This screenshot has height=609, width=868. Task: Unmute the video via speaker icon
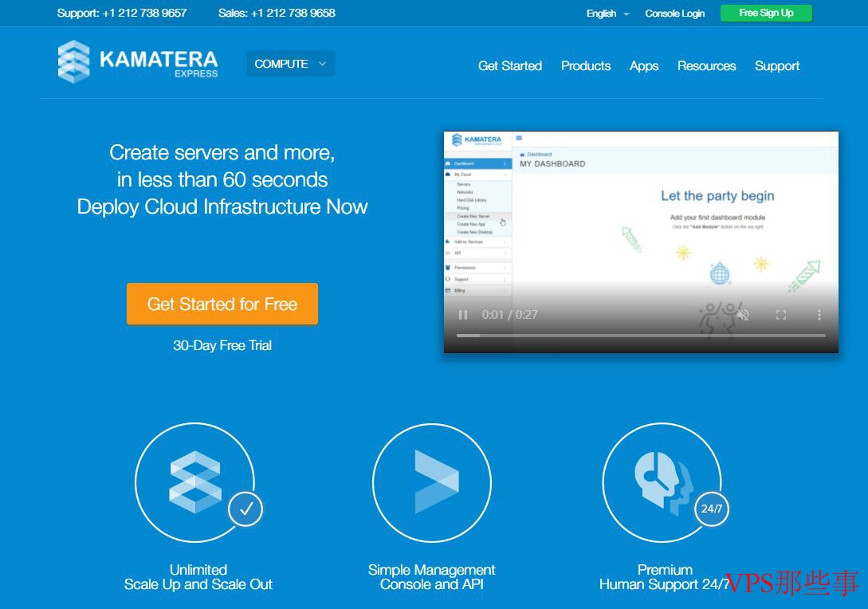742,315
